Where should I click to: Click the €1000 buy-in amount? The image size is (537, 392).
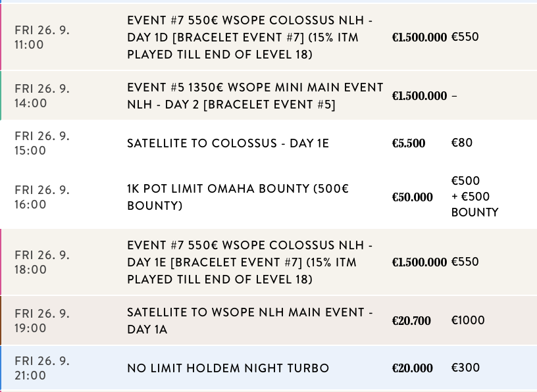[468, 320]
